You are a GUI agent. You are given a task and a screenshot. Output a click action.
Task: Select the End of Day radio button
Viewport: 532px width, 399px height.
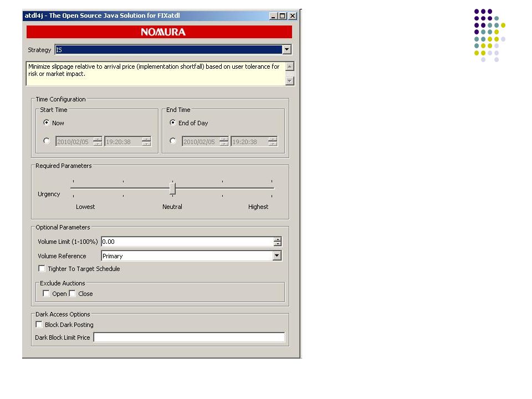173,122
